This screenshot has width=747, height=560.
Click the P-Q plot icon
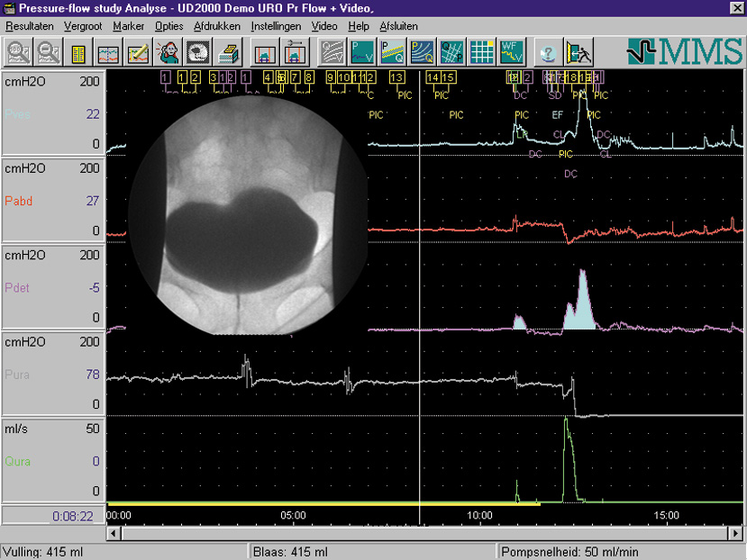(x=393, y=52)
